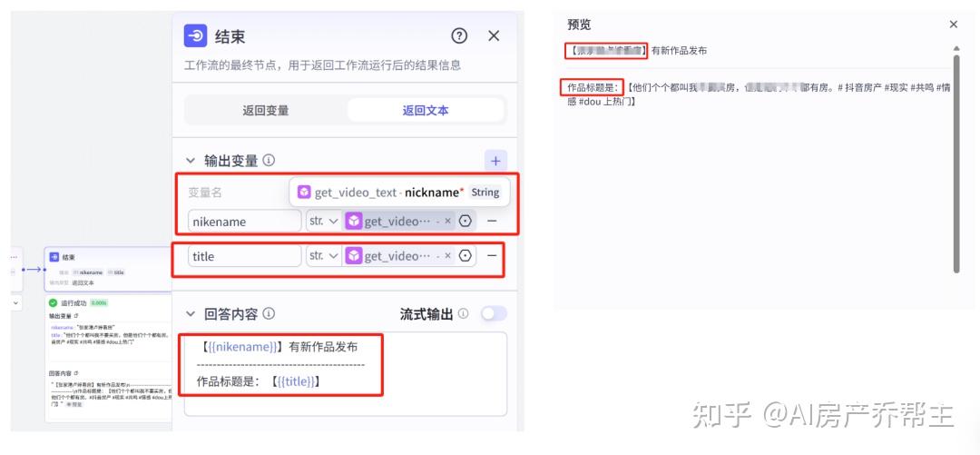Click the nikename tag on the 结束 canvas node

pyautogui.click(x=87, y=272)
